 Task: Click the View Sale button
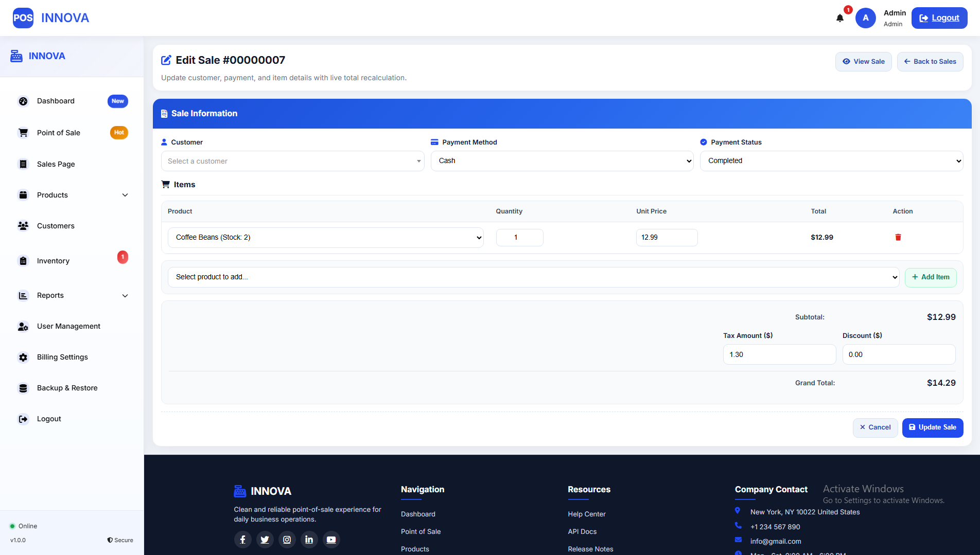863,62
